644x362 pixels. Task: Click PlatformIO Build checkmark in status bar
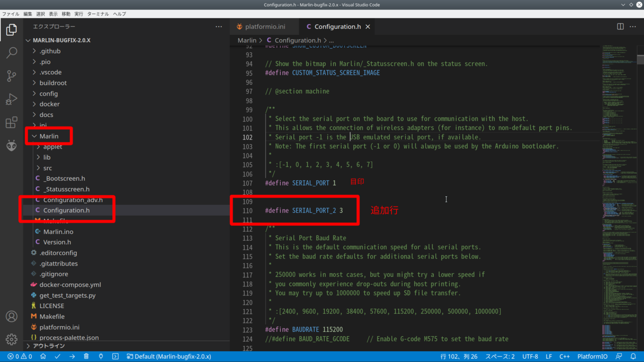(x=57, y=357)
